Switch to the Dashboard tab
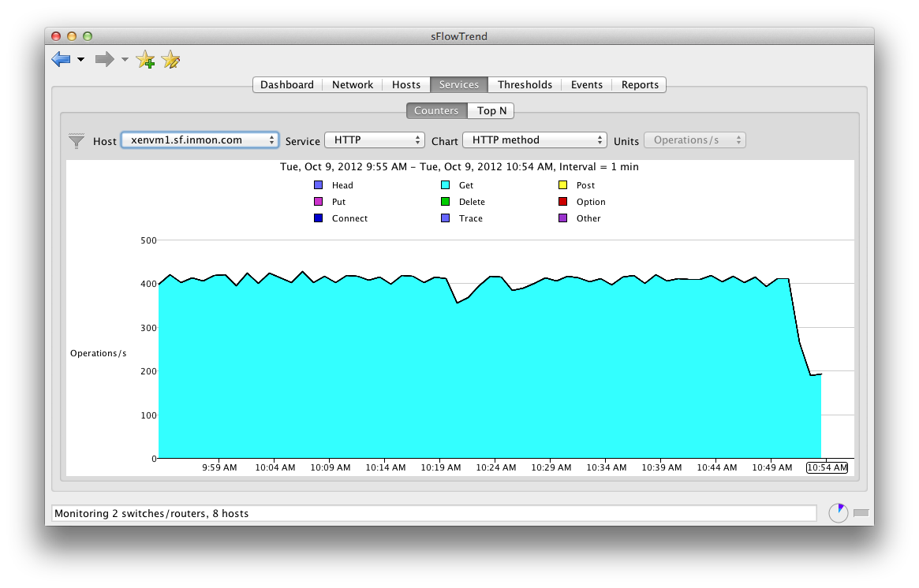This screenshot has height=588, width=919. click(287, 84)
